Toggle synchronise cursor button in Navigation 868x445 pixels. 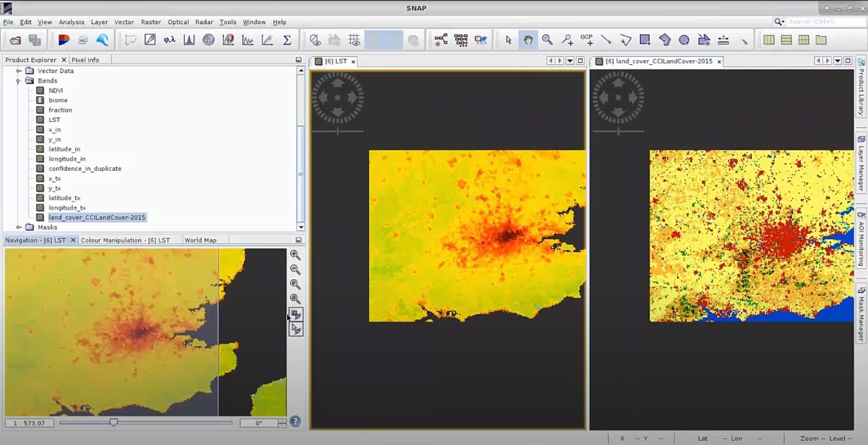point(295,329)
